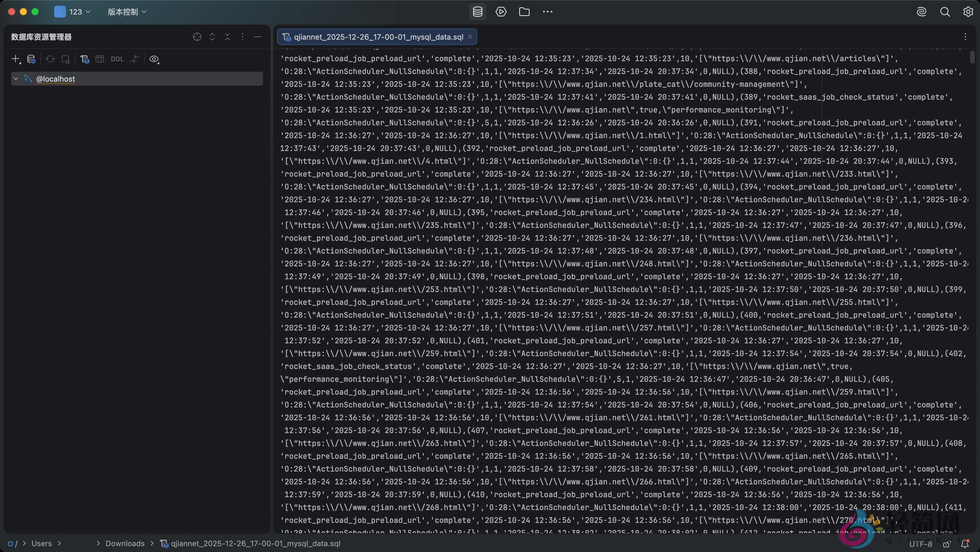Open the 版本控制 dropdown menu

click(x=127, y=12)
